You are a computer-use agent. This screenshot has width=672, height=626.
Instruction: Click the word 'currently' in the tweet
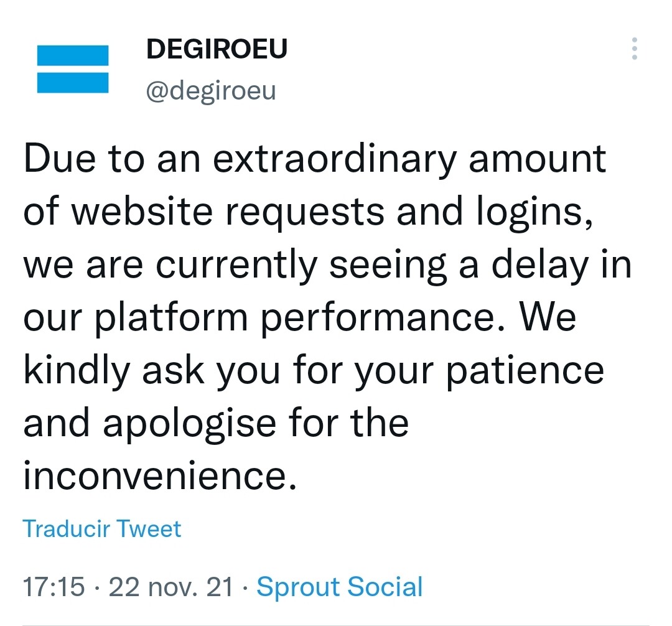coord(236,266)
